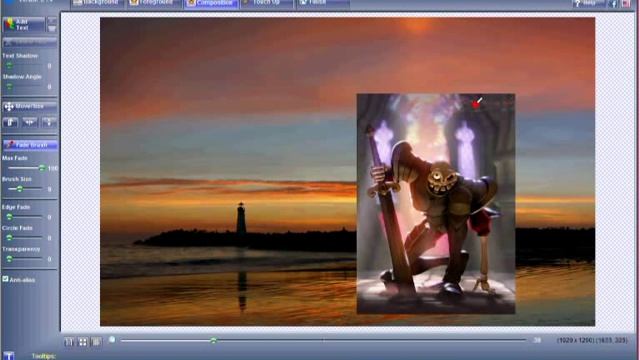Go to the Finish tab

(x=322, y=3)
